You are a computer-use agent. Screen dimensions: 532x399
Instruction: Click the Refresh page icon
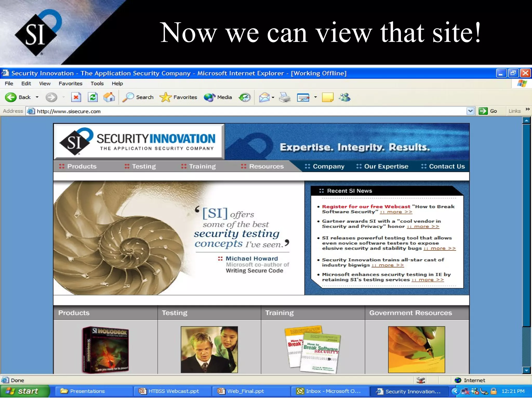point(93,97)
